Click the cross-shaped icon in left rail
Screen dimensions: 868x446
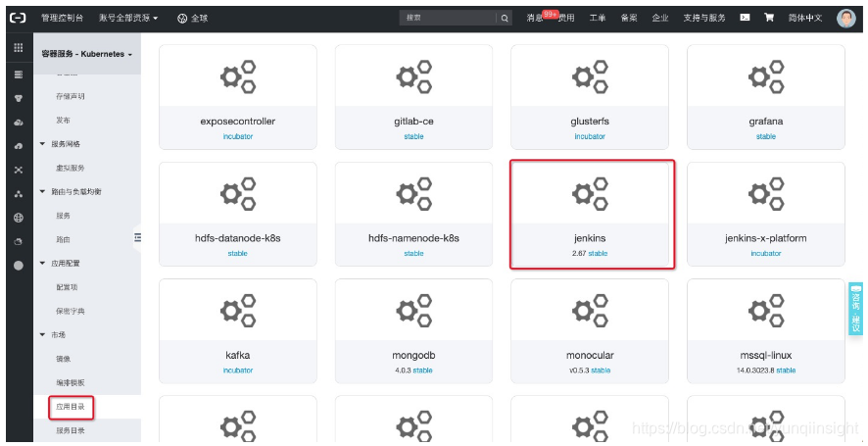coord(19,171)
